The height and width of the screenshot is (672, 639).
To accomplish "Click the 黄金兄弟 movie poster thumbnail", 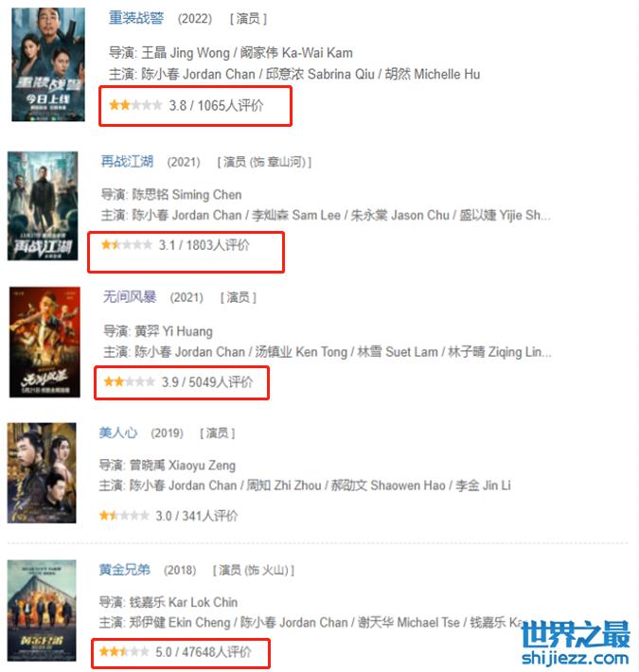I will point(42,610).
